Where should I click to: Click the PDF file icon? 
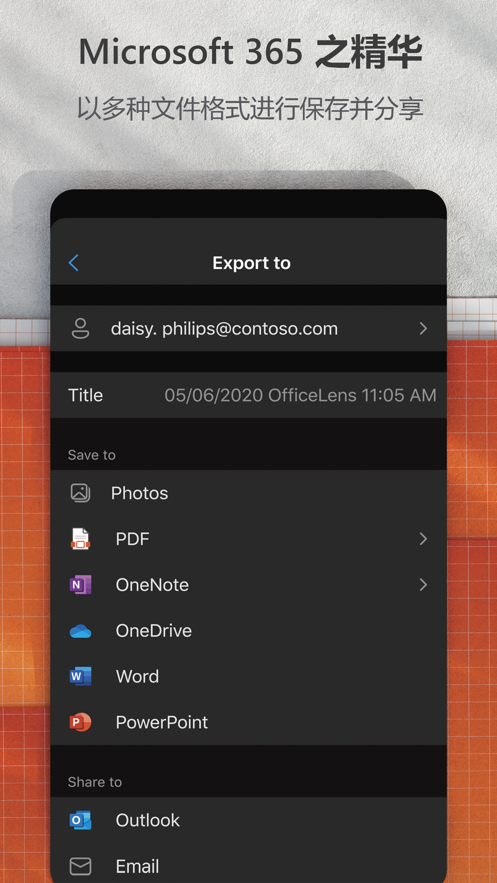pyautogui.click(x=80, y=539)
